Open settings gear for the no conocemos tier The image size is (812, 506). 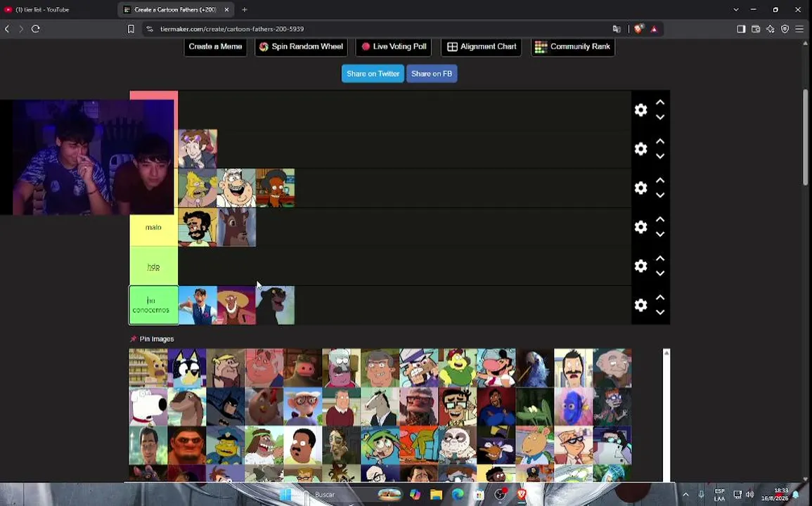(640, 304)
